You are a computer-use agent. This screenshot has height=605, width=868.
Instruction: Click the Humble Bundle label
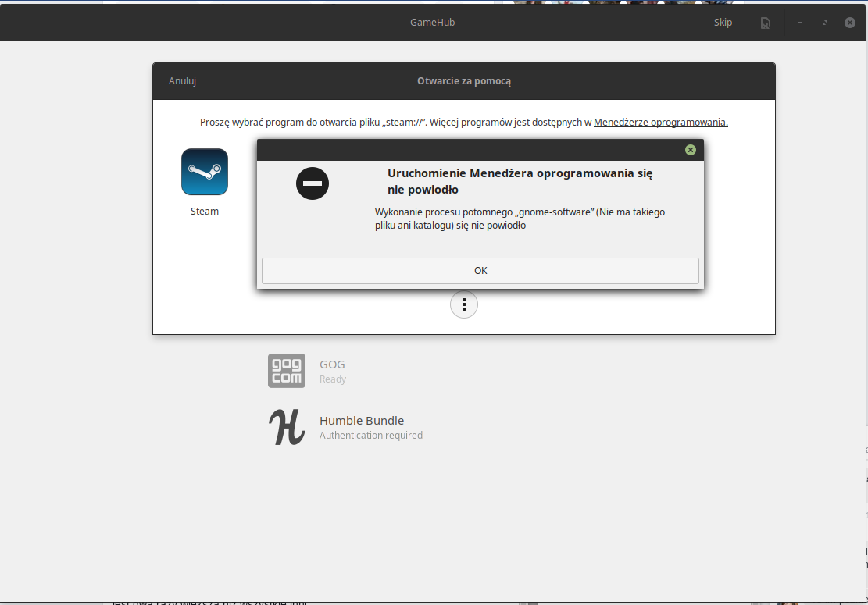(x=362, y=420)
